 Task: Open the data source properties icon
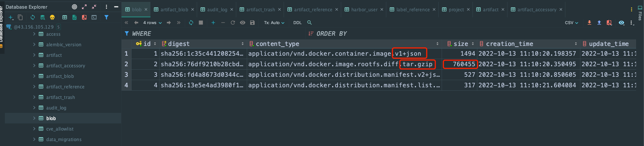43,17
